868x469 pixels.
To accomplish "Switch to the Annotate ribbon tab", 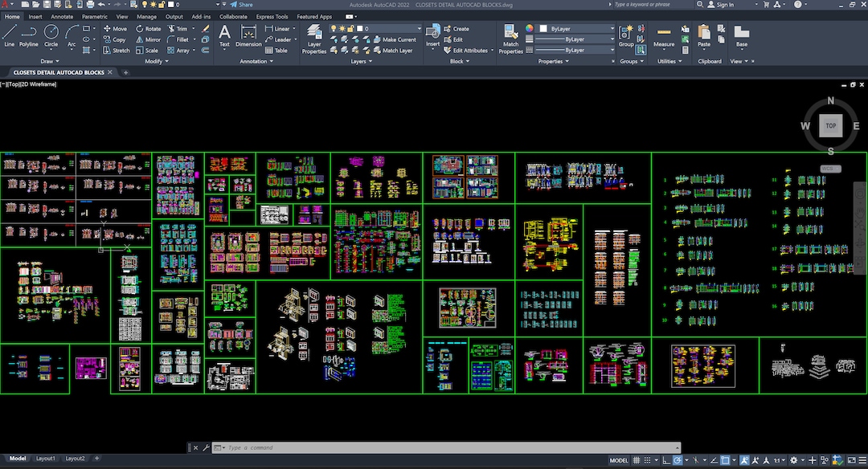I will 62,15.
